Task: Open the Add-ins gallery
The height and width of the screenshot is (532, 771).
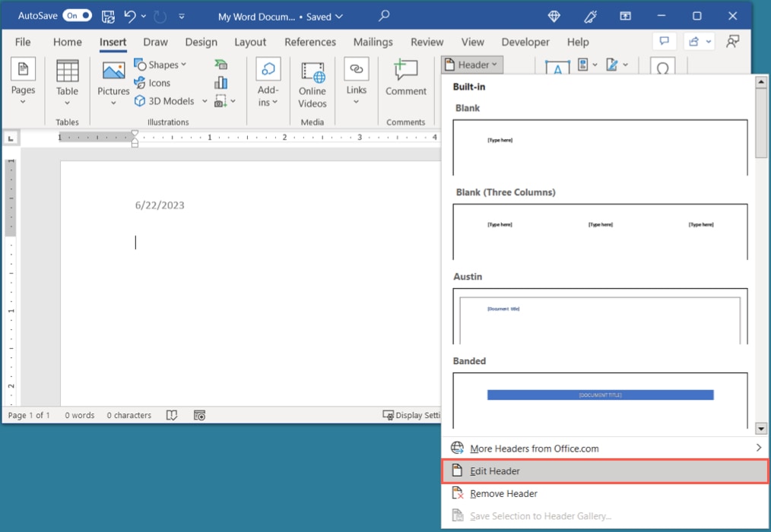Action: tap(268, 84)
